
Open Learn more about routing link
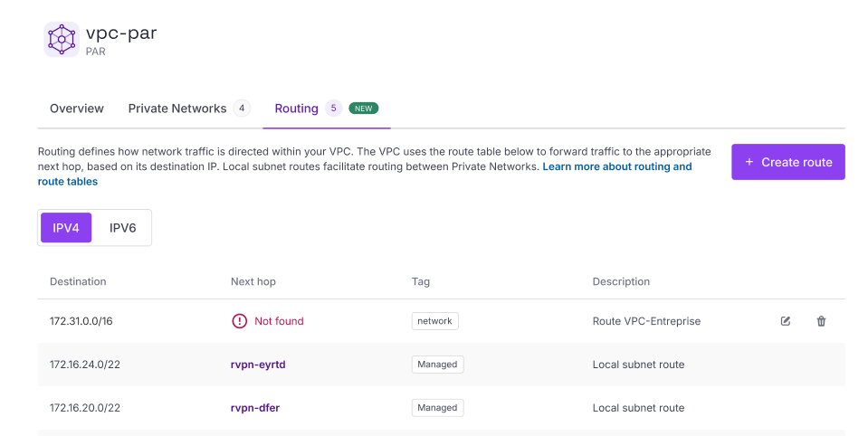(x=616, y=166)
